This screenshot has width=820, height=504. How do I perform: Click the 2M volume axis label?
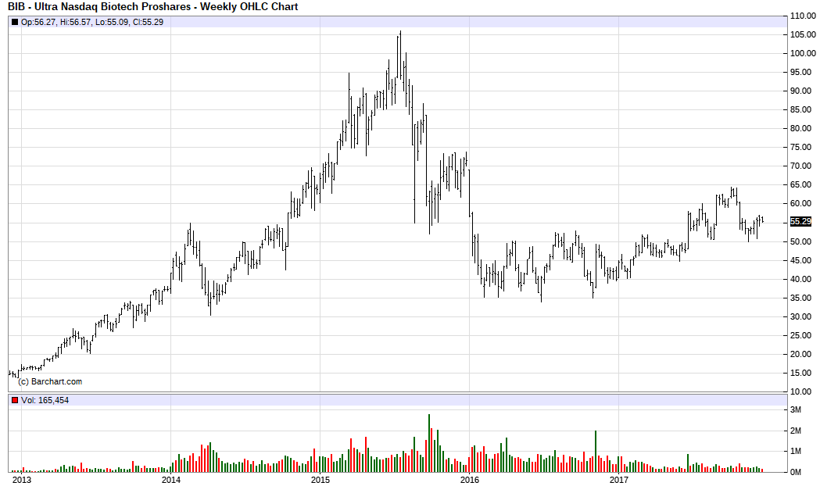coord(796,431)
